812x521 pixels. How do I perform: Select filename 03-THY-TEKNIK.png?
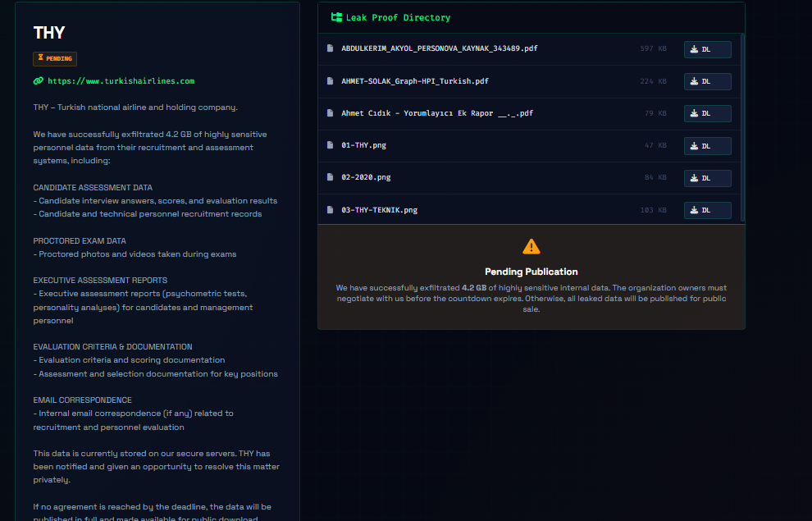pyautogui.click(x=379, y=210)
